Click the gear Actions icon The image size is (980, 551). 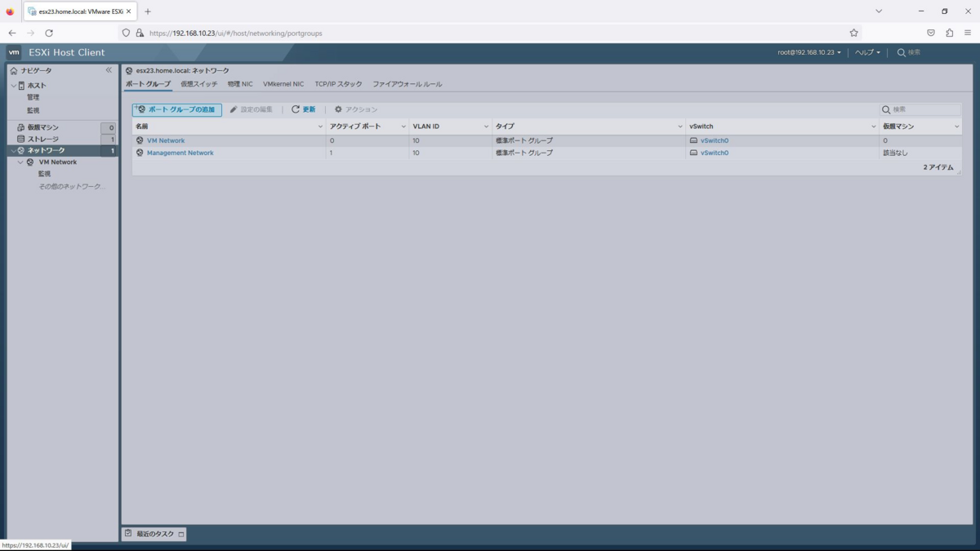pos(338,109)
